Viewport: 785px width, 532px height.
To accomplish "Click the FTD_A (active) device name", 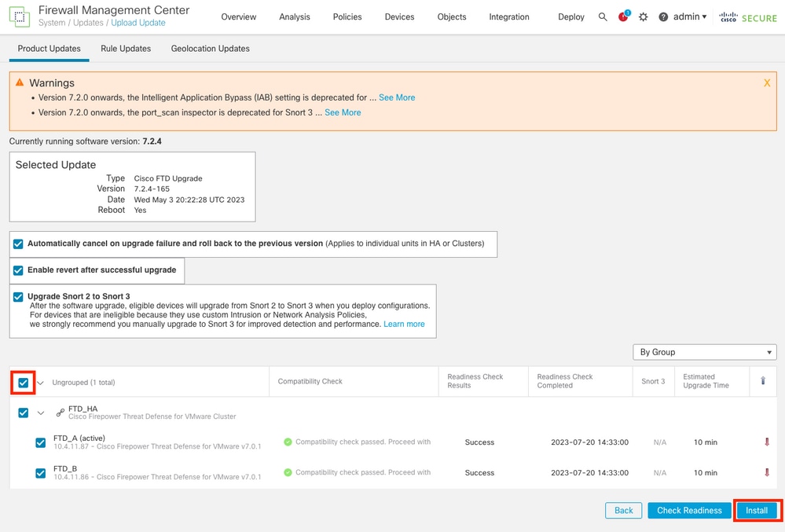I will [x=79, y=438].
